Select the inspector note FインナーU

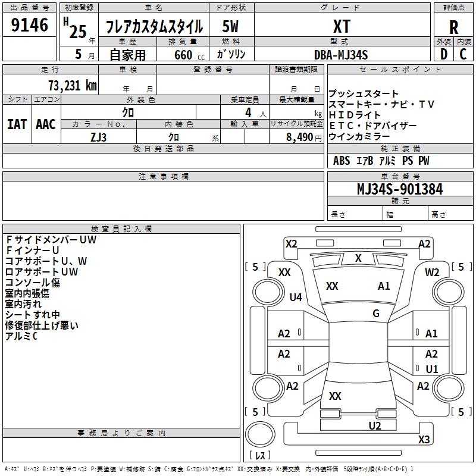coord(32,250)
